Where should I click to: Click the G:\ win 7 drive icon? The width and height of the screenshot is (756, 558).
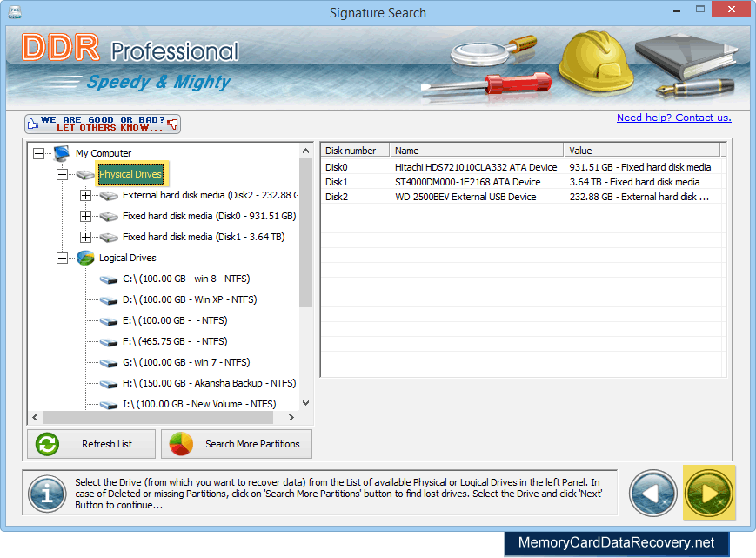(109, 363)
